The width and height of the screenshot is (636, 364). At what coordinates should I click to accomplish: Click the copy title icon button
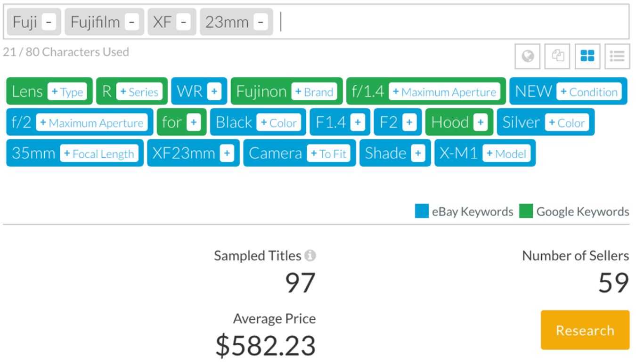(557, 57)
